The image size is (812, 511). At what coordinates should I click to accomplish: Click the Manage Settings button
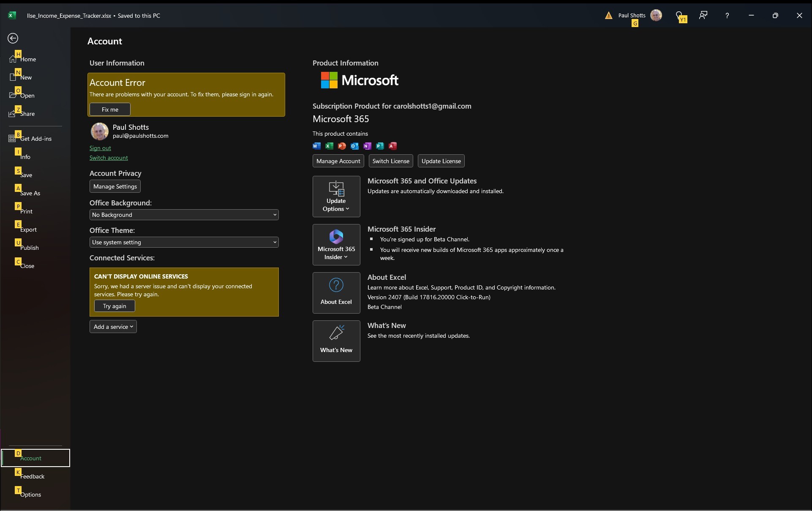[x=115, y=186]
